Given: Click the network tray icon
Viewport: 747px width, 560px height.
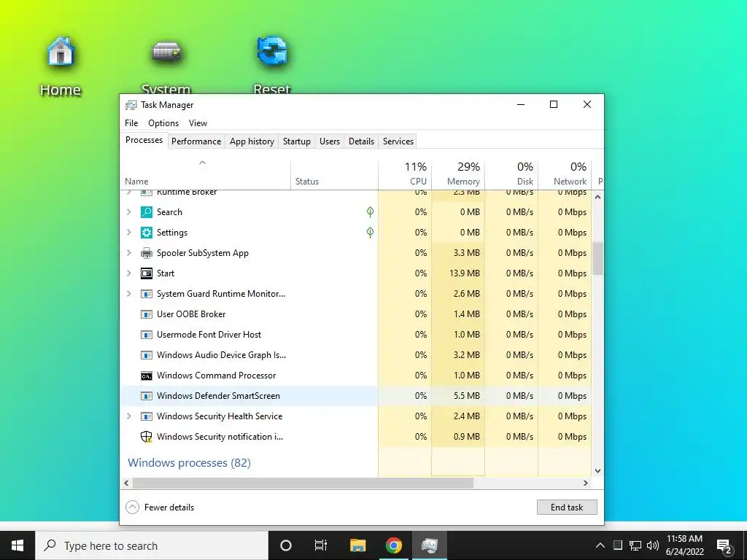Looking at the screenshot, I should tap(635, 545).
